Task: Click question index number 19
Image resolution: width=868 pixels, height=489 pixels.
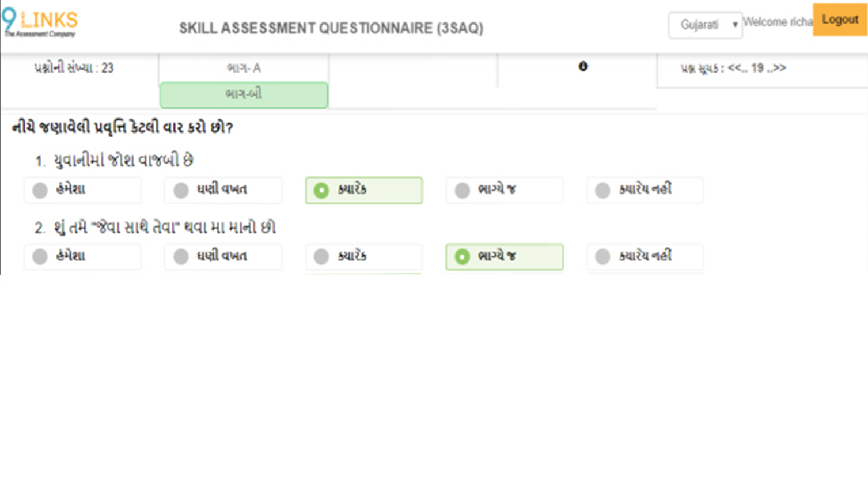Action: coord(757,68)
